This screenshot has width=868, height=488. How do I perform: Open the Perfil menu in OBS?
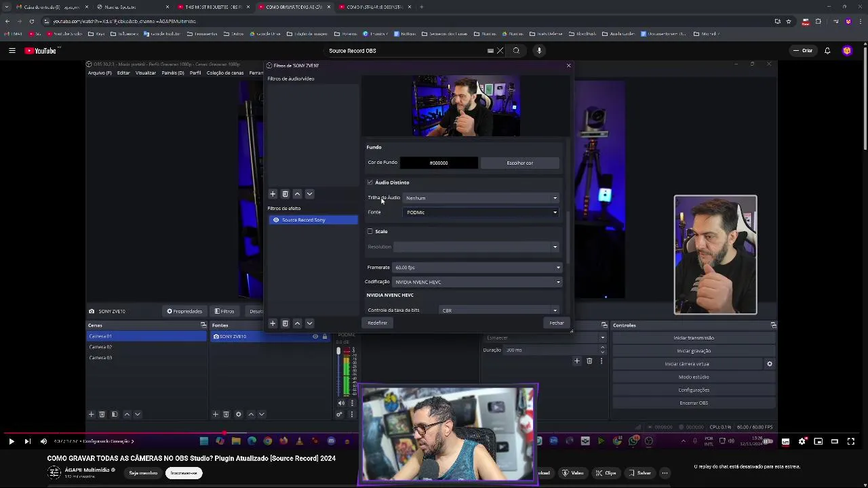pos(195,73)
